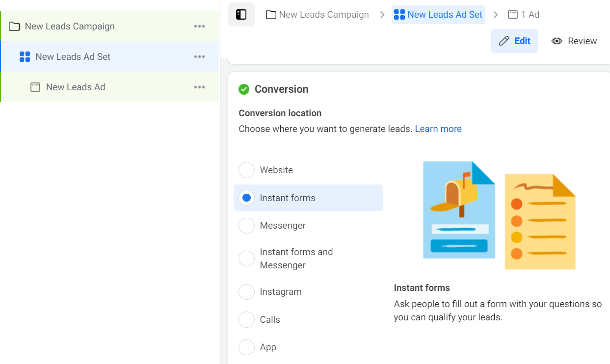Select Website as the conversion location
The image size is (610, 364).
(x=246, y=170)
